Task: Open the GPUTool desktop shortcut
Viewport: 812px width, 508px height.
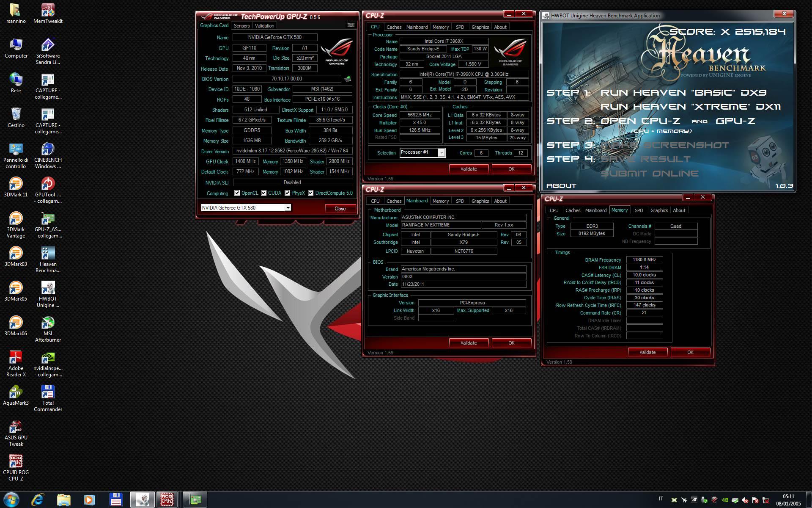Action: (48, 190)
